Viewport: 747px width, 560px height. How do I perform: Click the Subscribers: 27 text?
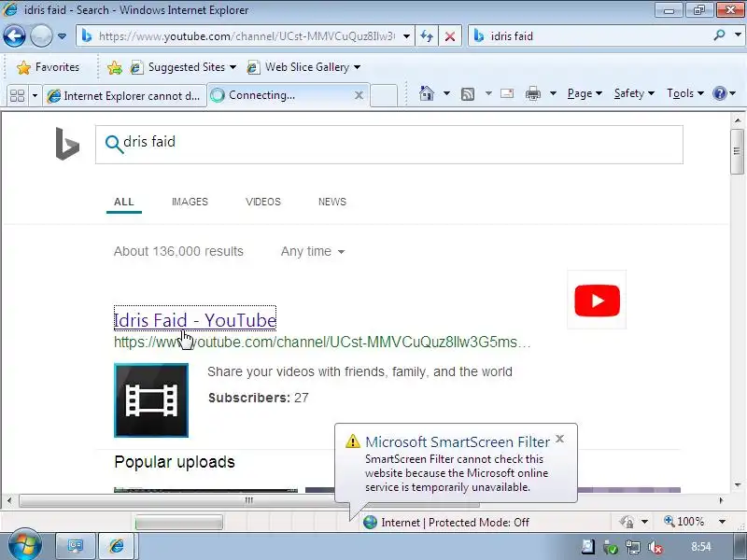(x=259, y=398)
